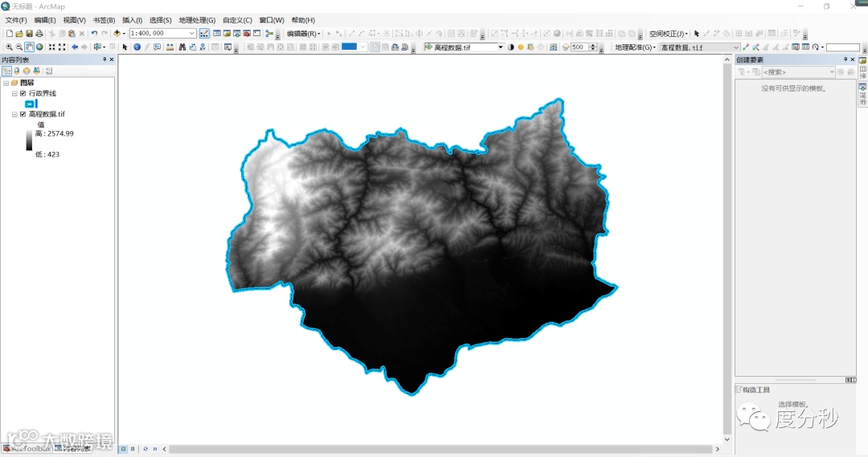Click the Add Data button
This screenshot has height=457, width=868.
click(117, 34)
